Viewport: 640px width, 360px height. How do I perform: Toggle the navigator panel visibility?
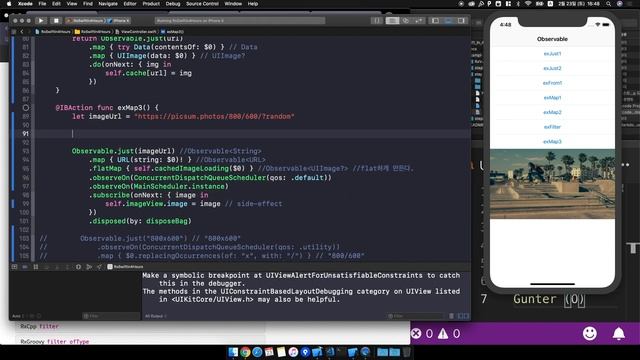coord(436,20)
